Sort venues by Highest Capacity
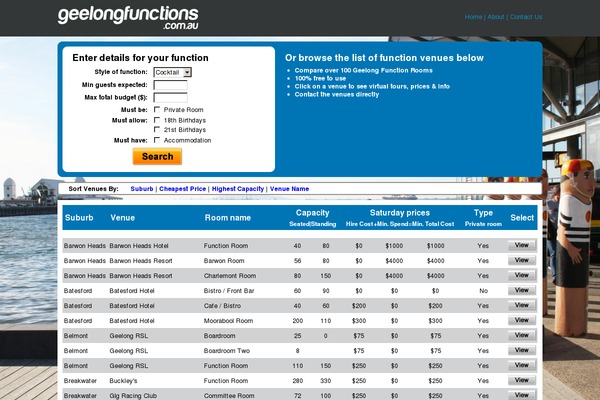The height and width of the screenshot is (400, 600). pos(238,189)
